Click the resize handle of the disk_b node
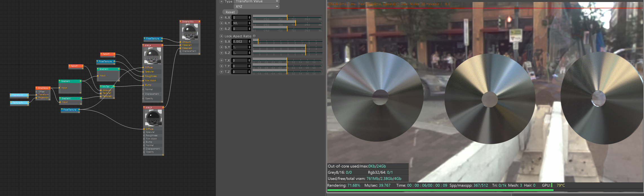 pyautogui.click(x=163, y=155)
